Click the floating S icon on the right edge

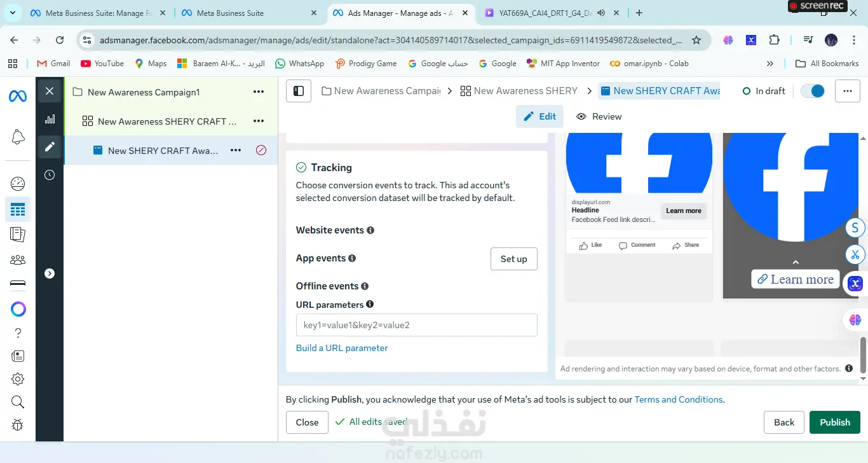tap(855, 228)
